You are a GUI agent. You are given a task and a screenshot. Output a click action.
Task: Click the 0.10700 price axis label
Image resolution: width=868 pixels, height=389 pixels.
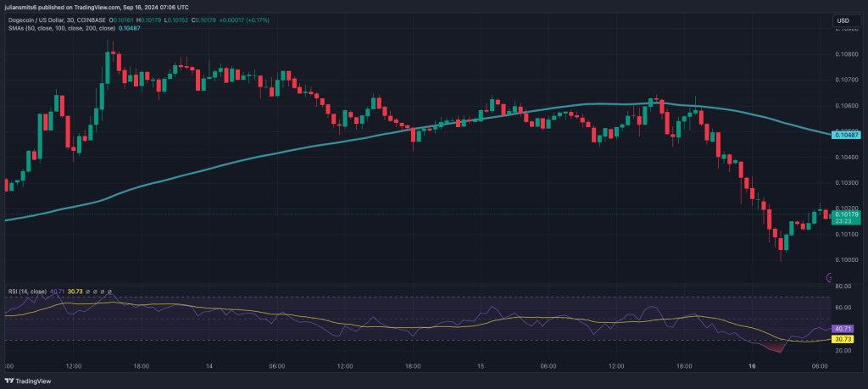(847, 81)
